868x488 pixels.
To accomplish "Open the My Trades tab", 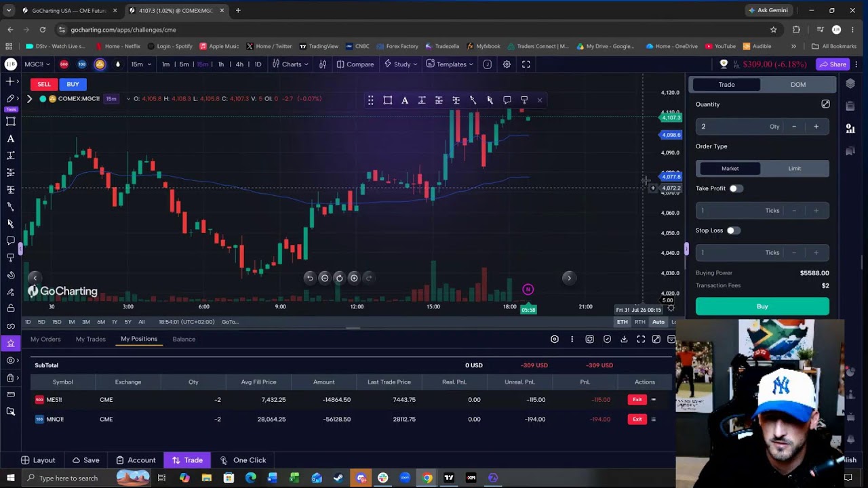I will tap(90, 339).
